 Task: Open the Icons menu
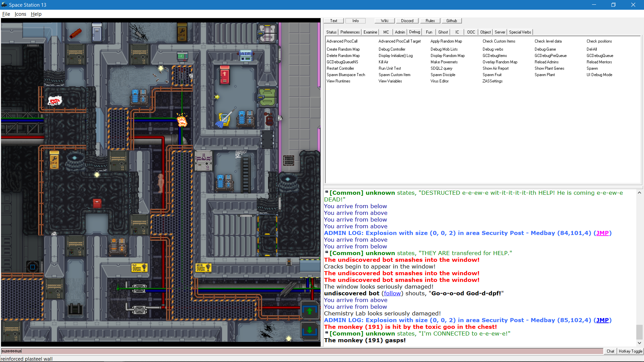pos(20,14)
